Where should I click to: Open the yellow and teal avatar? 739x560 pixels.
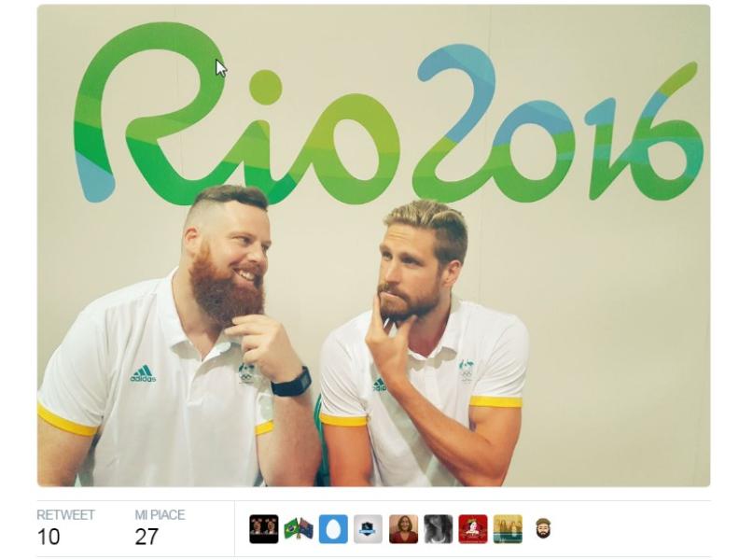click(508, 529)
